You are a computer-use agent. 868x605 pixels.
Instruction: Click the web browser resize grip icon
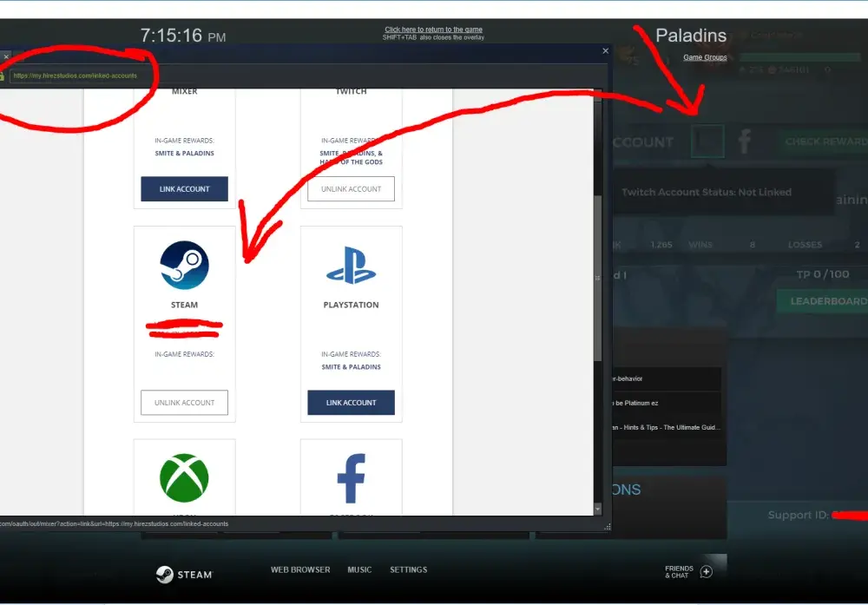(608, 526)
